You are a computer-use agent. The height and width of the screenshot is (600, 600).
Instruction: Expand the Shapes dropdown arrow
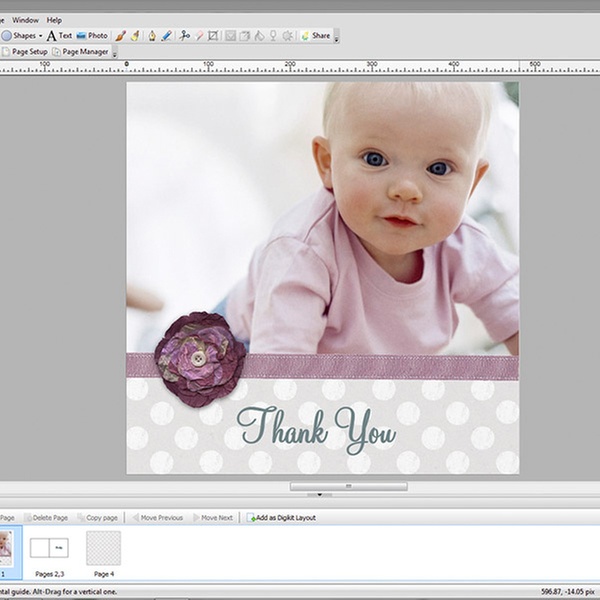click(40, 36)
